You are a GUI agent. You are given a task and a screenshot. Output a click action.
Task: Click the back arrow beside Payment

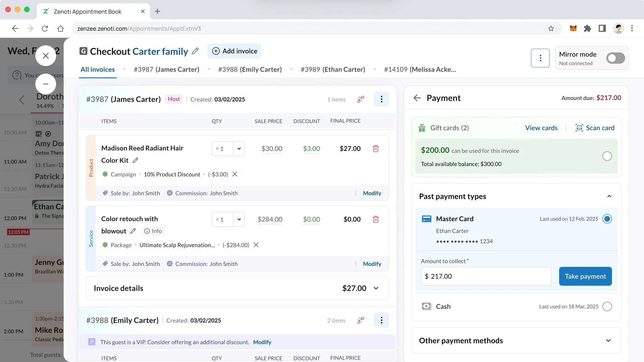pos(417,98)
